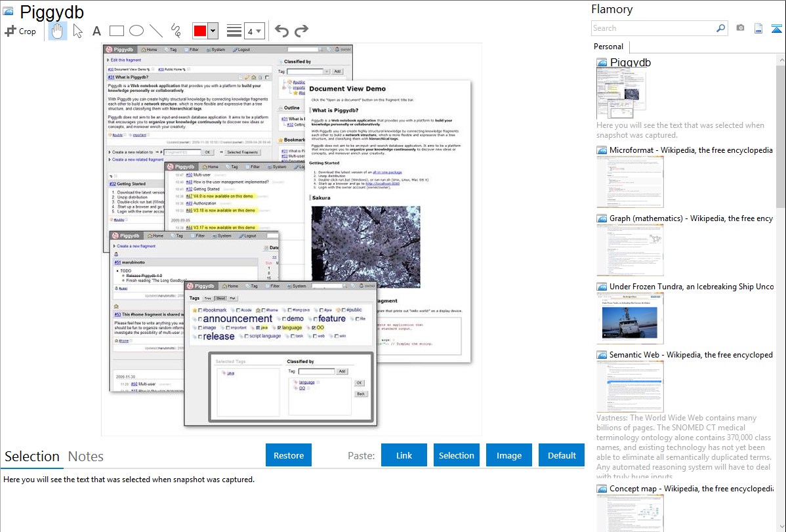This screenshot has width=786, height=532.
Task: Open Microformat Wikipedia snapshot thumbnail
Action: tap(630, 182)
